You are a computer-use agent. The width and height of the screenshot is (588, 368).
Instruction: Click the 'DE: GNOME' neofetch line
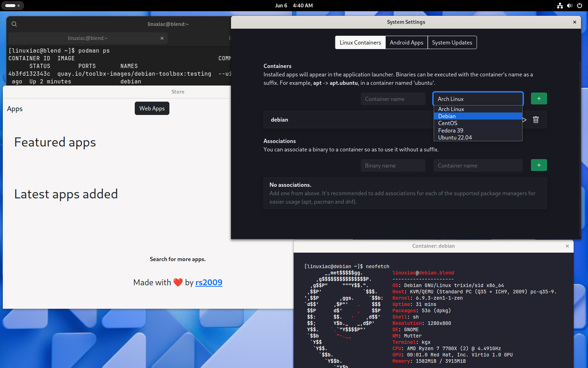[406, 329]
